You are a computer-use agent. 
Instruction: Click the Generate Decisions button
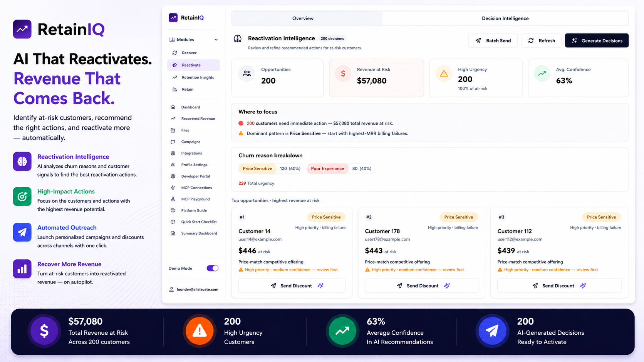[x=597, y=40]
